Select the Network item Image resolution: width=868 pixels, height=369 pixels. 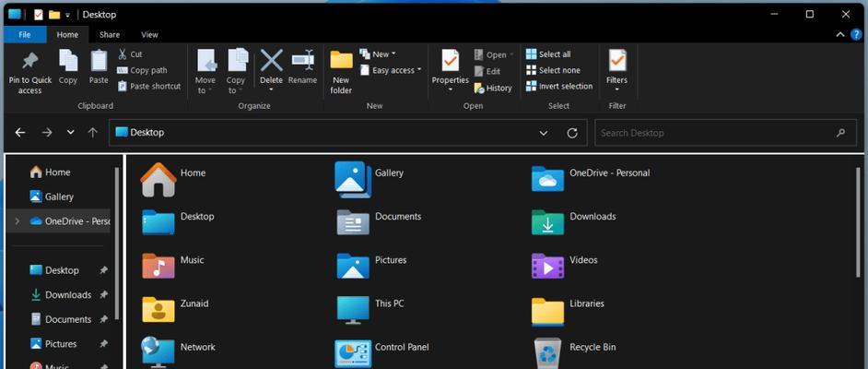[178, 351]
